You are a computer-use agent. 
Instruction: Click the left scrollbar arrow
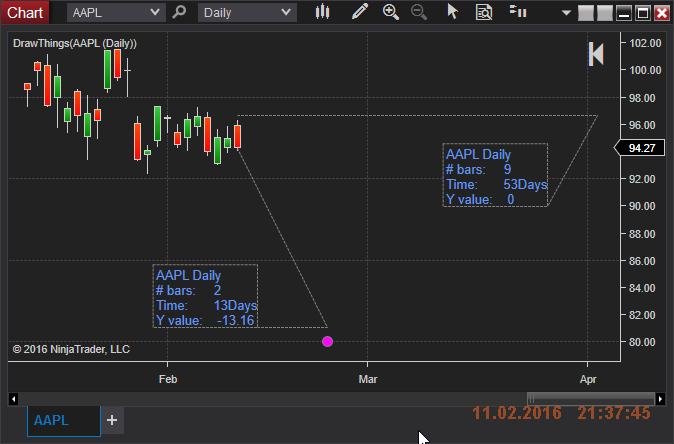pyautogui.click(x=13, y=399)
